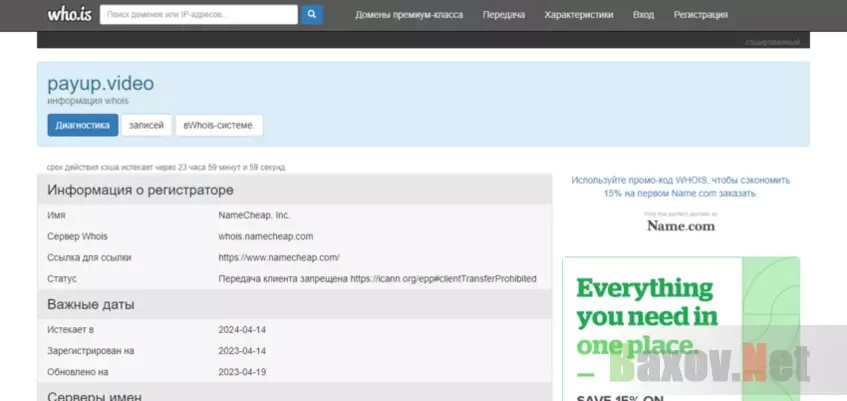
Task: Open the Регистрация sign-up link
Action: 700,15
